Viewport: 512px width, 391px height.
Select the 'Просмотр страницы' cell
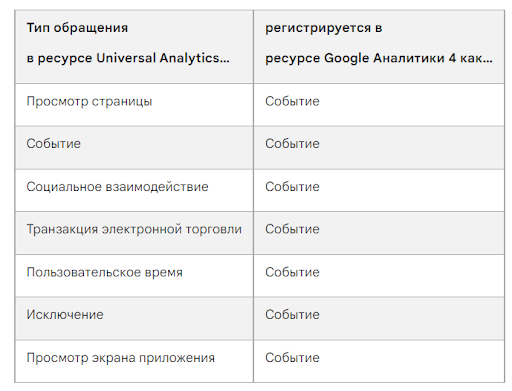134,105
